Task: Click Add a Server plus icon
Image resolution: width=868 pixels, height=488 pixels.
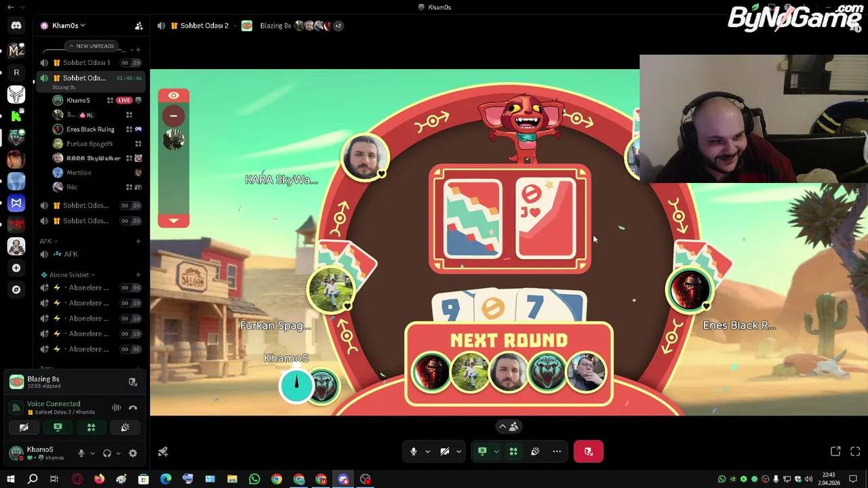Action: coord(16,268)
